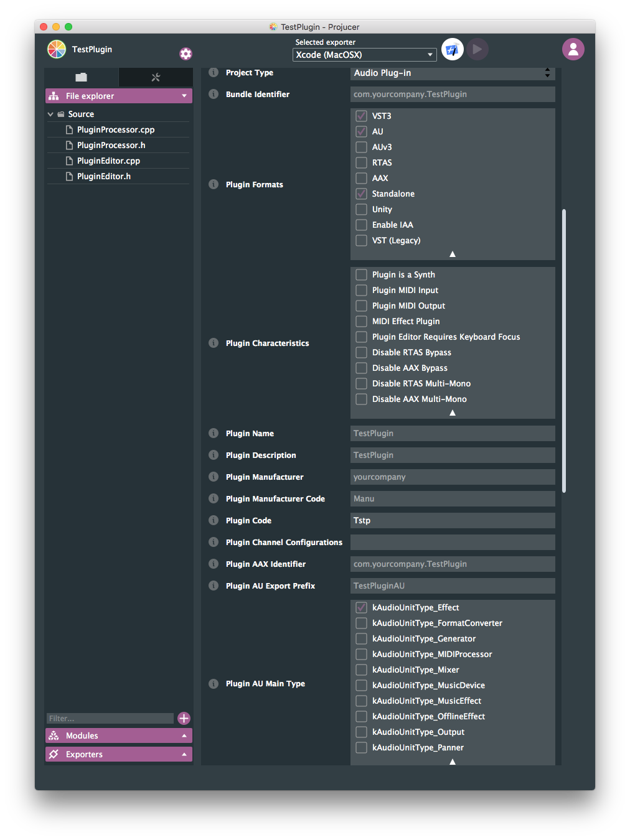Click the Plugin AU Export Prefix field
Image resolution: width=630 pixels, height=840 pixels.
pos(453,586)
